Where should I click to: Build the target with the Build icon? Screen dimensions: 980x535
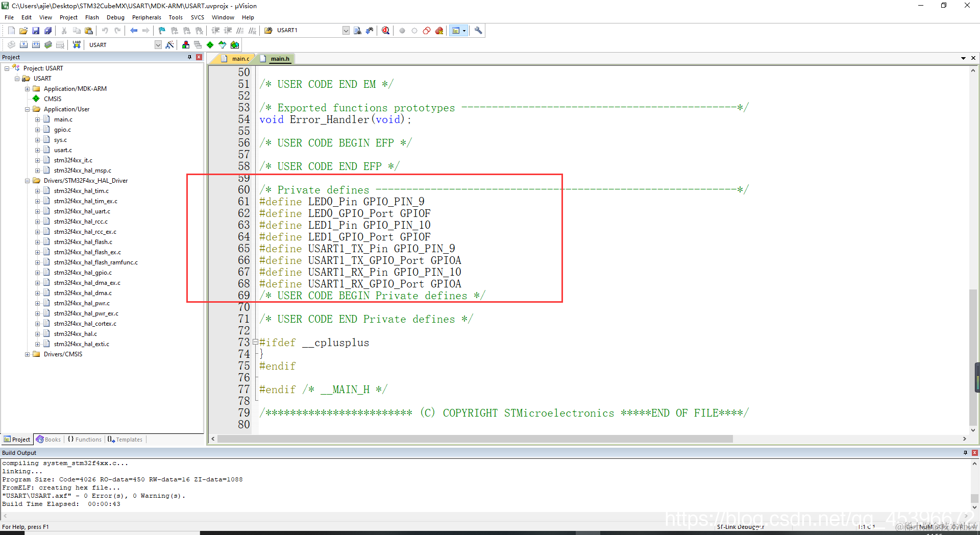pos(23,45)
